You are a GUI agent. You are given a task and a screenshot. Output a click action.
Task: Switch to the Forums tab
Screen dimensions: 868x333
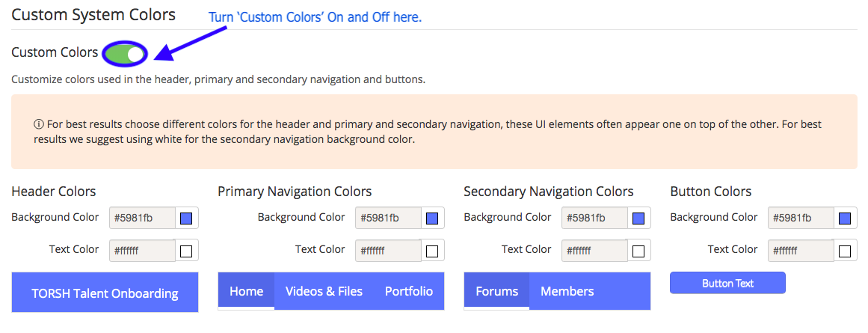[496, 291]
